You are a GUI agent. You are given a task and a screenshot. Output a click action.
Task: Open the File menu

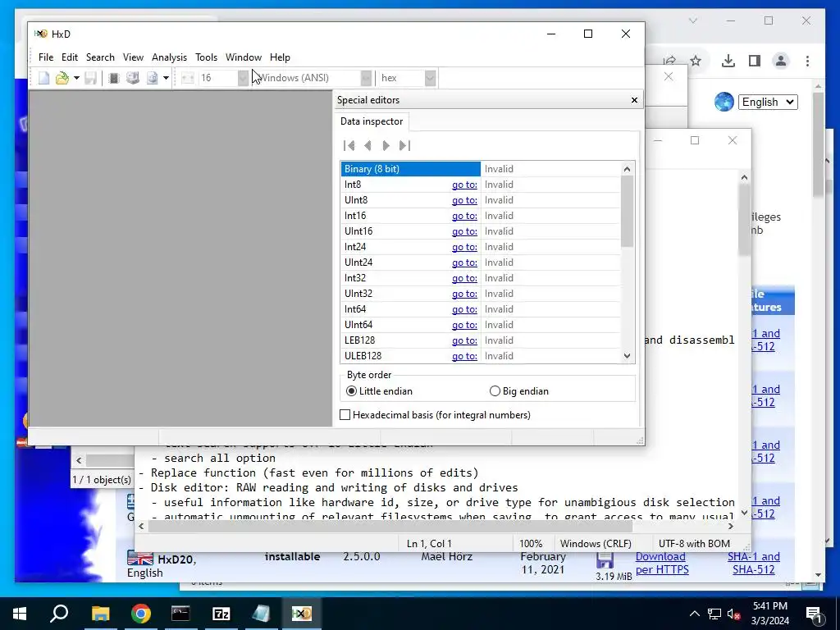point(46,57)
